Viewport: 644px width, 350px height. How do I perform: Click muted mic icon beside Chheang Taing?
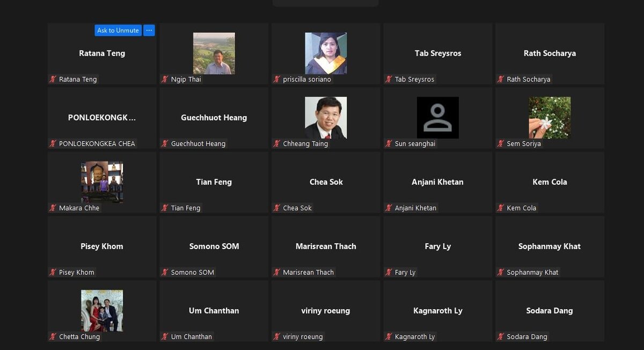point(277,144)
